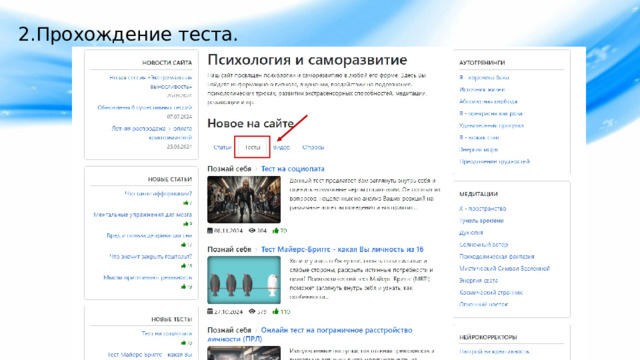Click the eye views icon for Myers-Briggs test
640x360 pixels.
(x=252, y=311)
